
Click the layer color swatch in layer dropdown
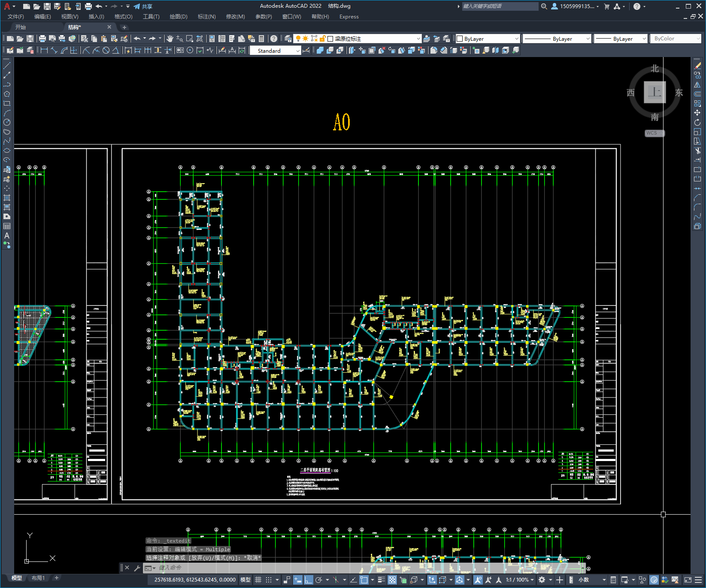(x=330, y=39)
